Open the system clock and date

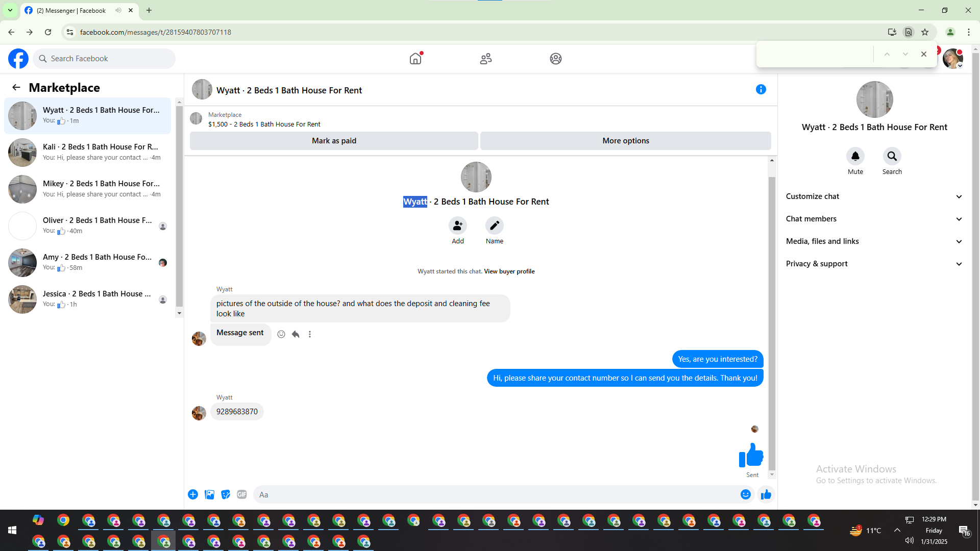coord(934,531)
